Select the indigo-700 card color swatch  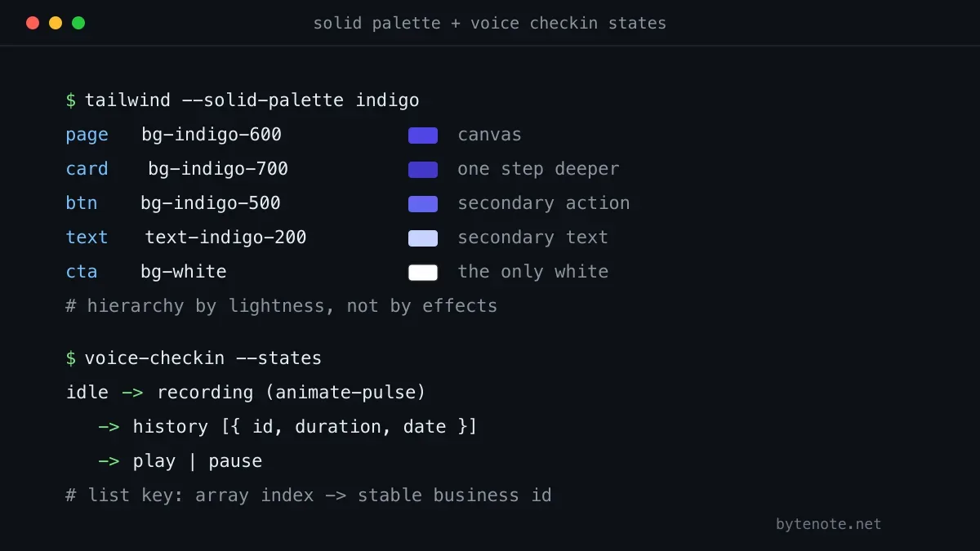(x=423, y=170)
